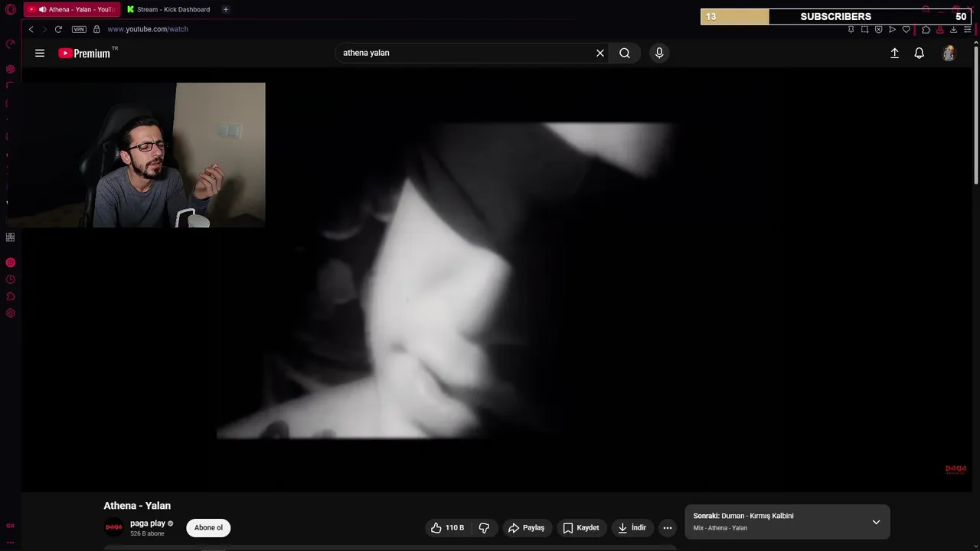The width and height of the screenshot is (980, 551).
Task: Open GX Control in the sidebar
Action: (x=10, y=44)
